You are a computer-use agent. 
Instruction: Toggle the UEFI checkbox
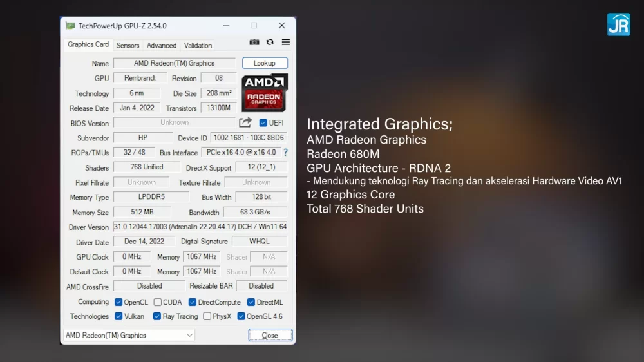tap(263, 123)
